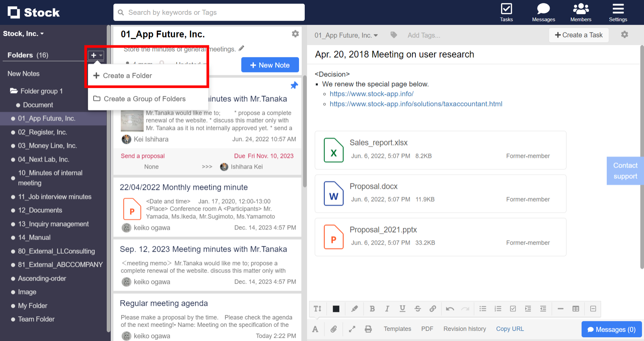Click the undo arrow in the editor toolbar

[x=450, y=308]
